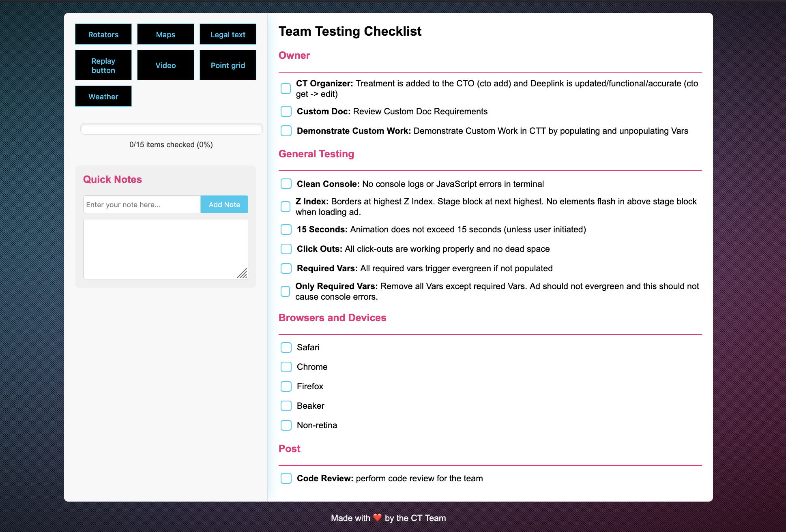Enable the Firefox checkbox
This screenshot has height=532, width=786.
286,386
